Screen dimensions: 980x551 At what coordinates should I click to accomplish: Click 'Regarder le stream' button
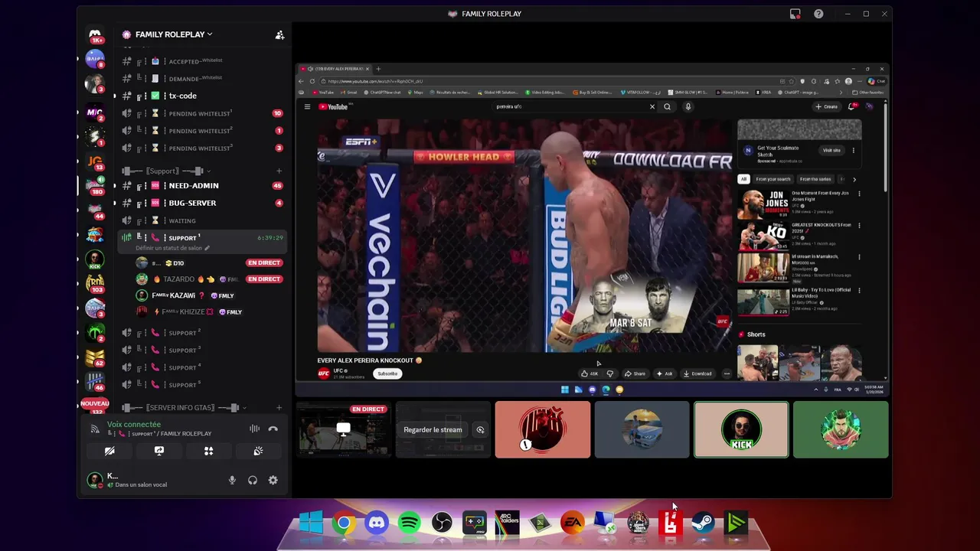point(433,429)
